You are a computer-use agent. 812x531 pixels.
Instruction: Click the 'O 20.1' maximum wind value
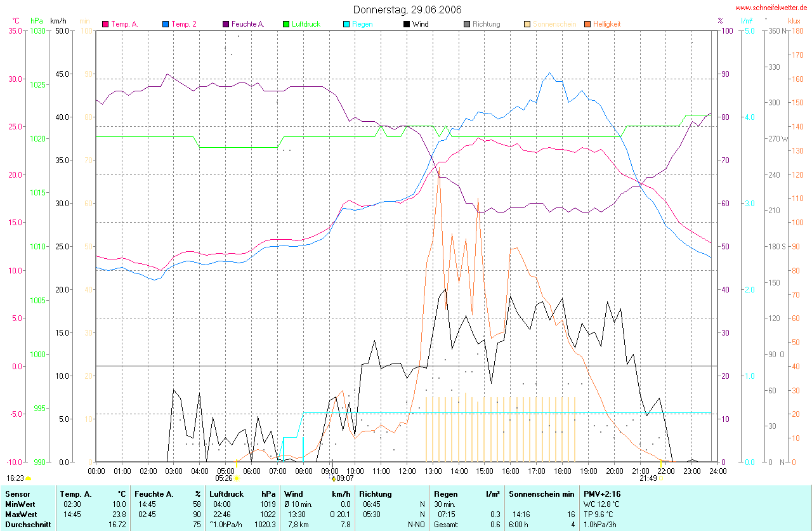[x=339, y=515]
